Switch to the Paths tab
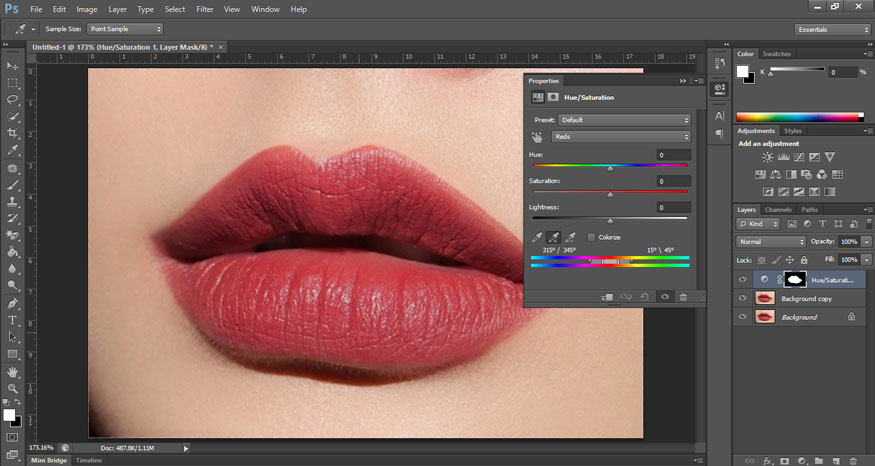875x466 pixels. pyautogui.click(x=809, y=210)
